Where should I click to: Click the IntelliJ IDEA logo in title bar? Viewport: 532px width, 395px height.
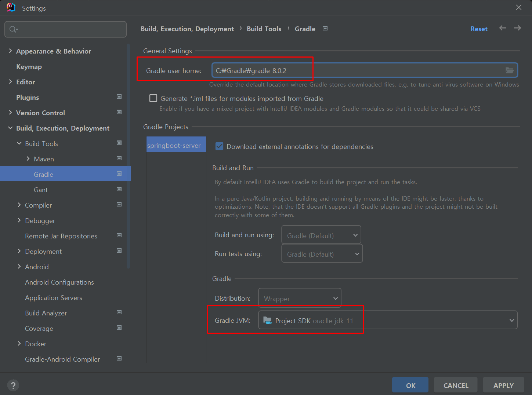[11, 7]
